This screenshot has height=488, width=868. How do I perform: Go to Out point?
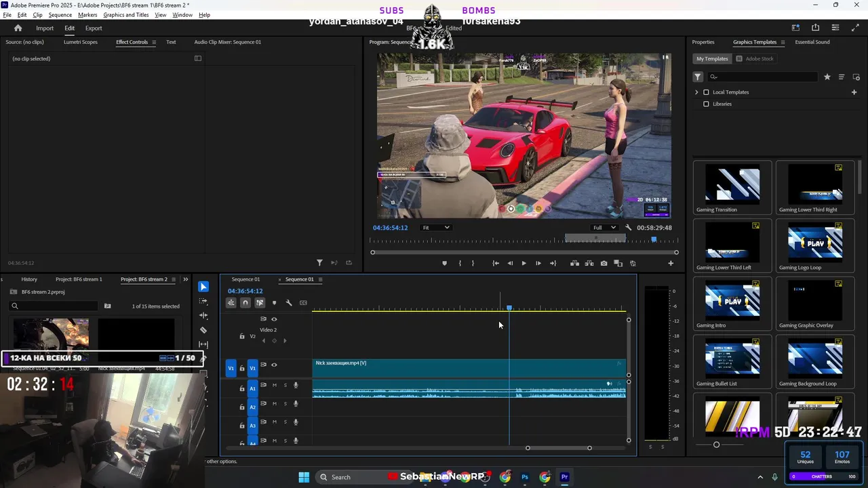pyautogui.click(x=553, y=263)
